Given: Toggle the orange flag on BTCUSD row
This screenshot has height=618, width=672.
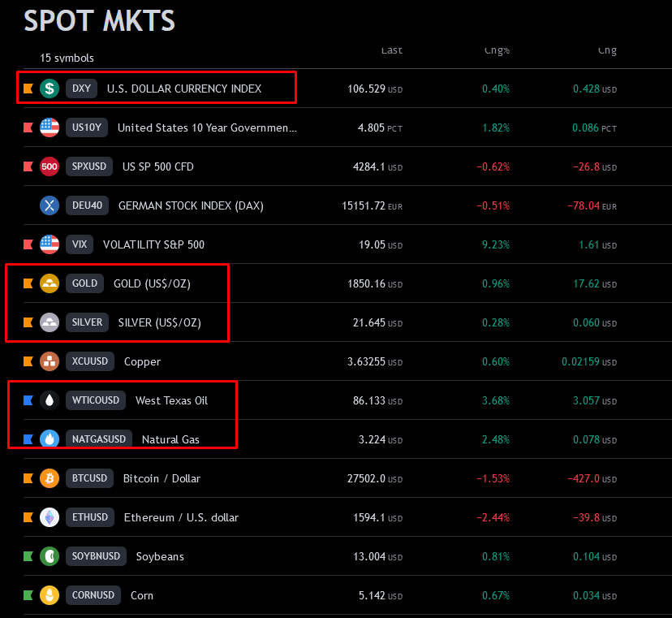Looking at the screenshot, I should 28,478.
